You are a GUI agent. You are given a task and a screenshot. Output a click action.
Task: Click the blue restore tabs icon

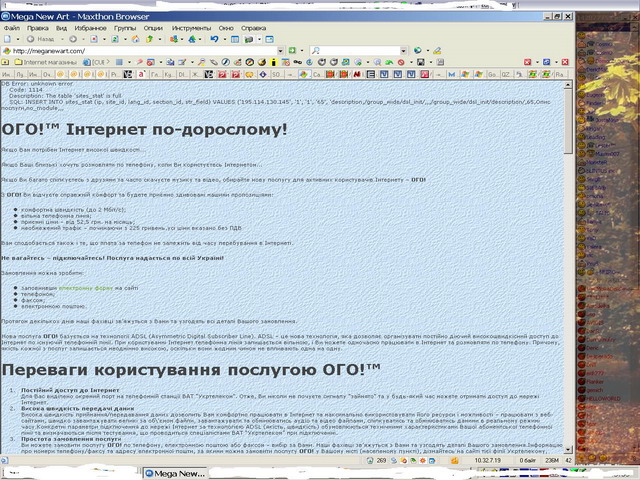click(x=547, y=62)
